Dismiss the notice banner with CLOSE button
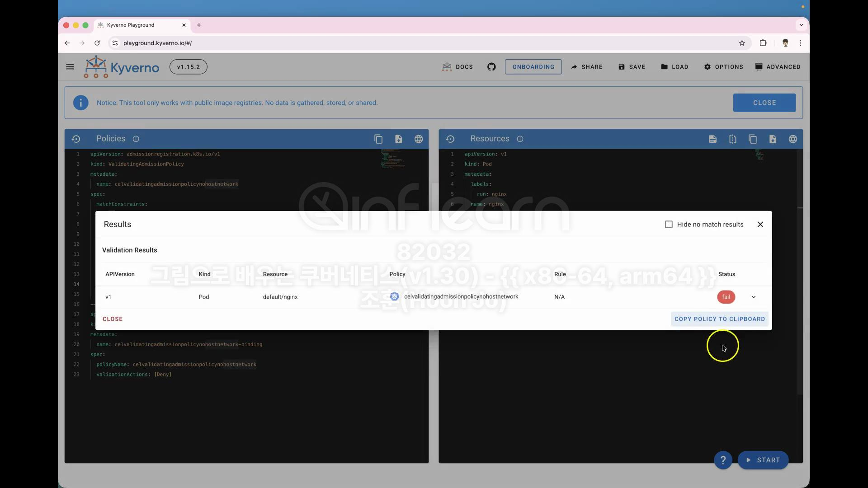 pos(764,103)
